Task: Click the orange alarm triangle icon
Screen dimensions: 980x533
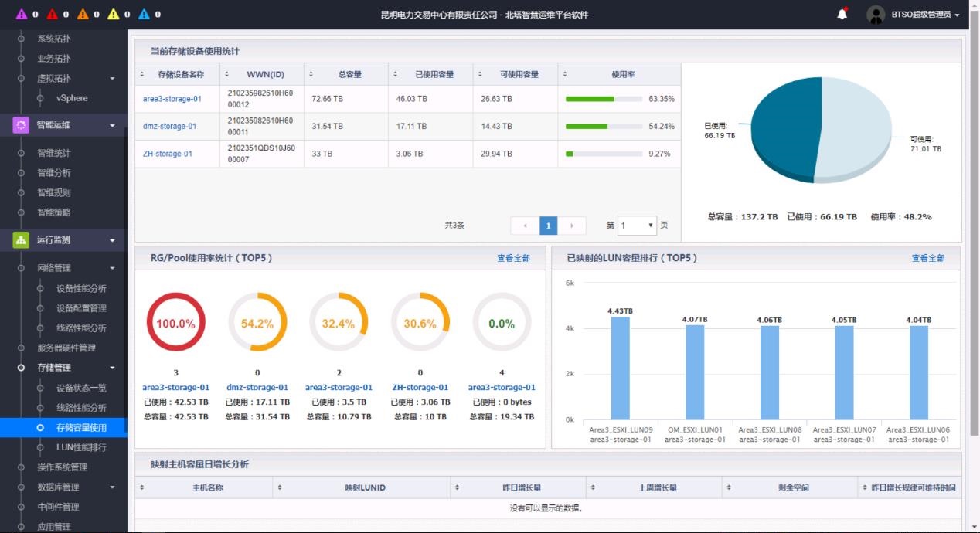Action: pos(83,14)
